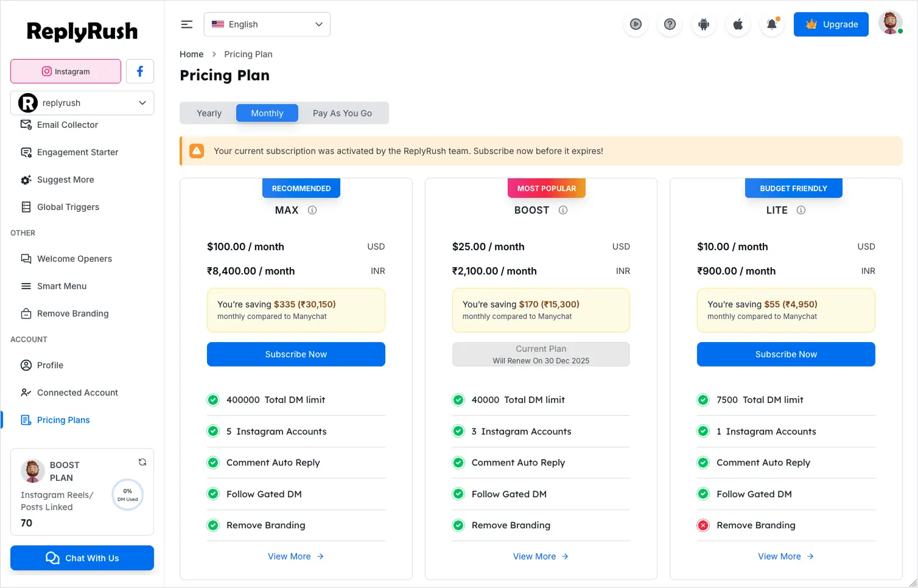Subscribe to the MAX plan
This screenshot has width=918, height=588.
click(x=296, y=354)
